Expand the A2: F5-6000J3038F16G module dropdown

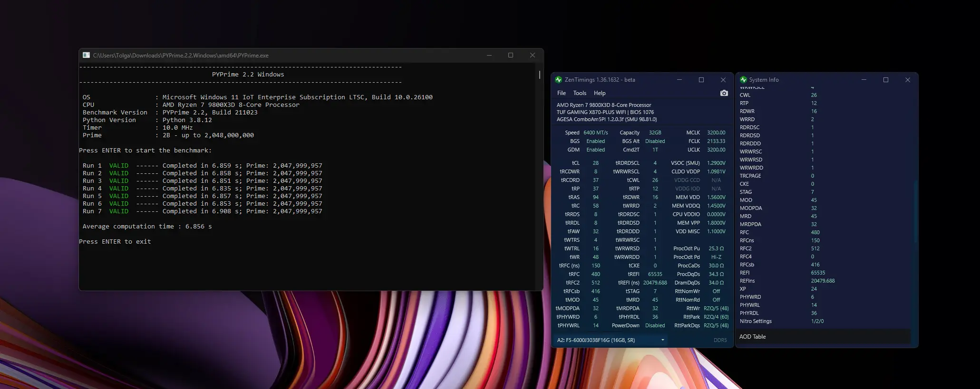[611, 340]
